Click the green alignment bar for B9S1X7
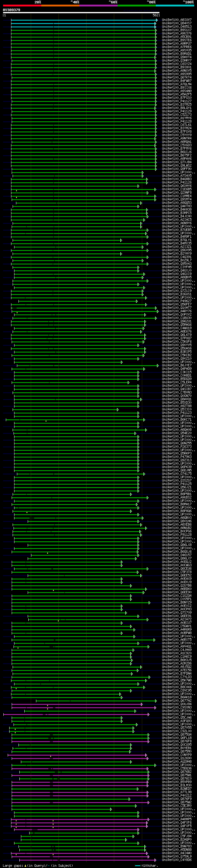Image resolution: width=197 pixels, height=868 pixels. (x=84, y=30)
